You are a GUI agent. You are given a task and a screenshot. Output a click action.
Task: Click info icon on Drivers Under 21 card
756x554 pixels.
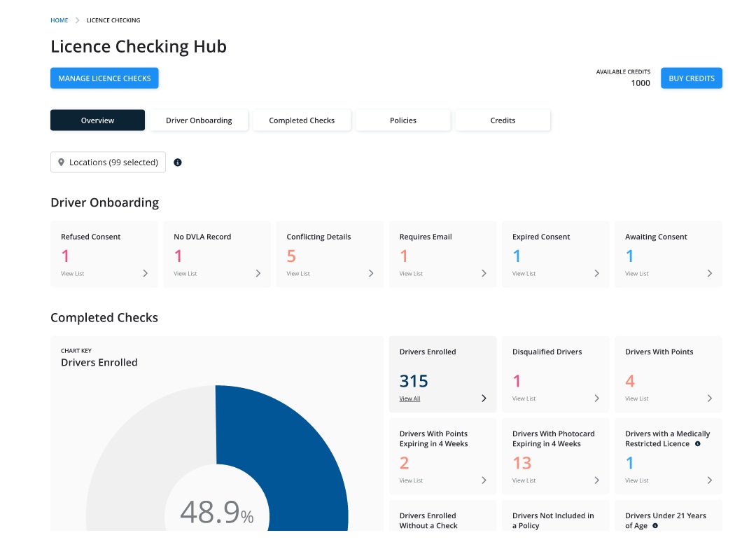click(655, 526)
